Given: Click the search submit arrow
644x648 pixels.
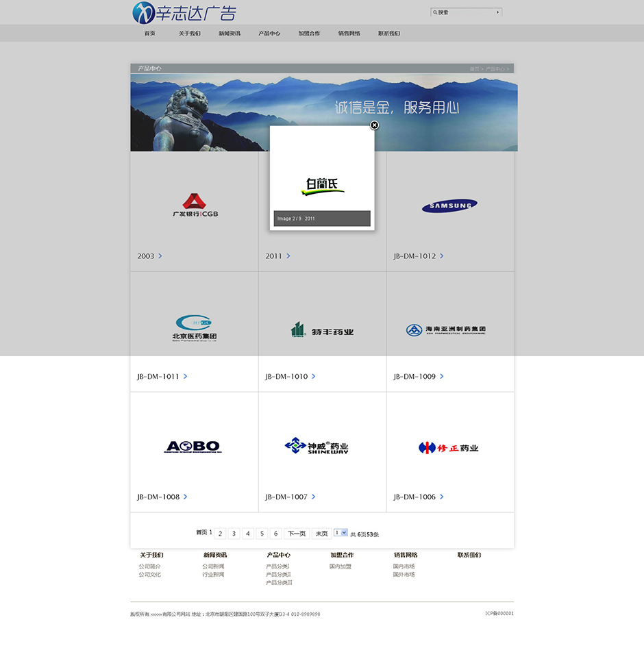Looking at the screenshot, I should 497,12.
